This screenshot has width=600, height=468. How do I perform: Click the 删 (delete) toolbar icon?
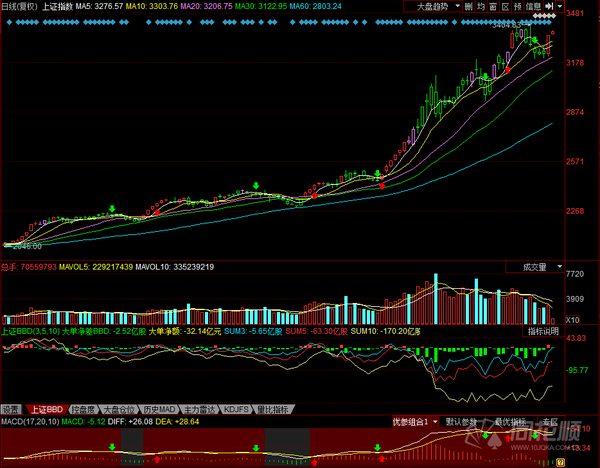coord(469,6)
